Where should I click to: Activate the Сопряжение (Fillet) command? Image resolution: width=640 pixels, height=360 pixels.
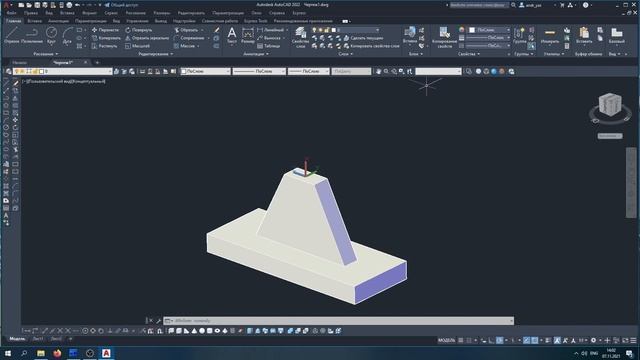[189, 38]
